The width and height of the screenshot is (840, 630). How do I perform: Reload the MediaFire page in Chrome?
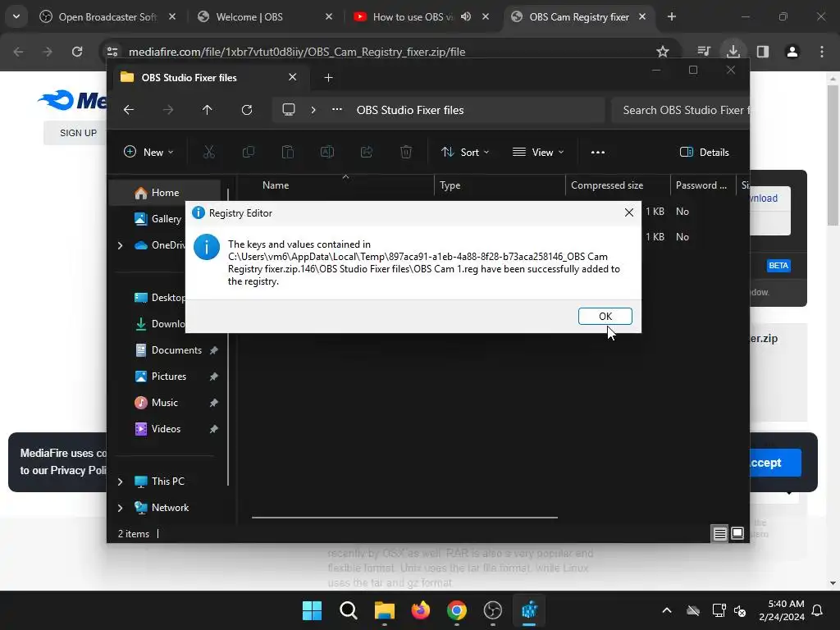(x=77, y=52)
